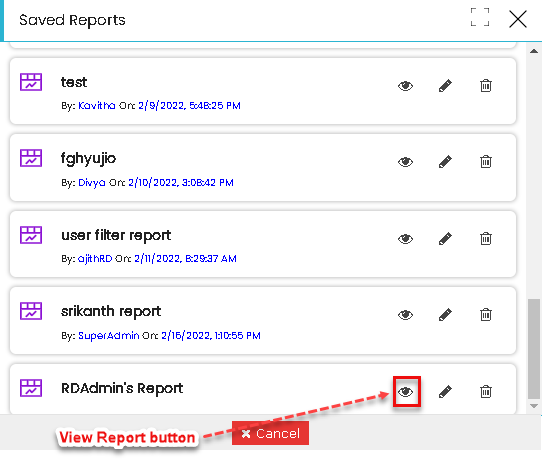The height and width of the screenshot is (464, 542).
Task: Click the red Cancel button
Action: point(270,433)
